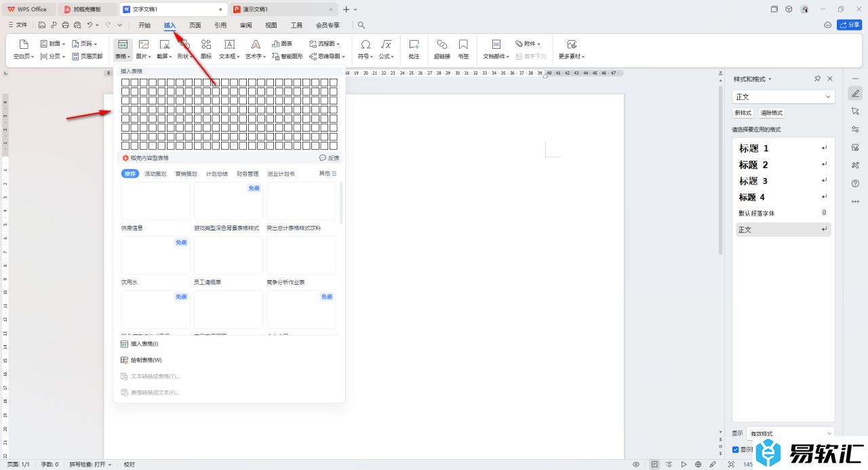Select the 截屏 screenshot tool icon
Screen dimensions: 868x470
point(164,44)
